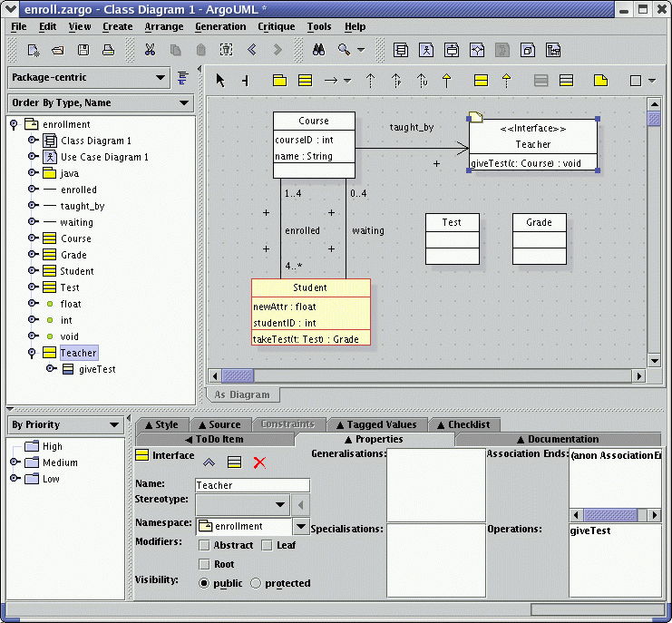Click the Cut scissors icon

pyautogui.click(x=150, y=50)
